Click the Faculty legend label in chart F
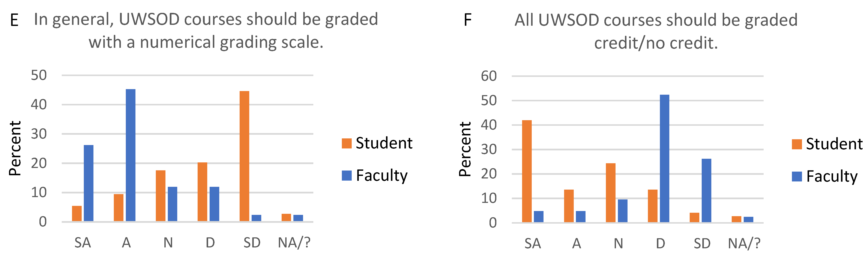The image size is (868, 259). click(x=832, y=177)
